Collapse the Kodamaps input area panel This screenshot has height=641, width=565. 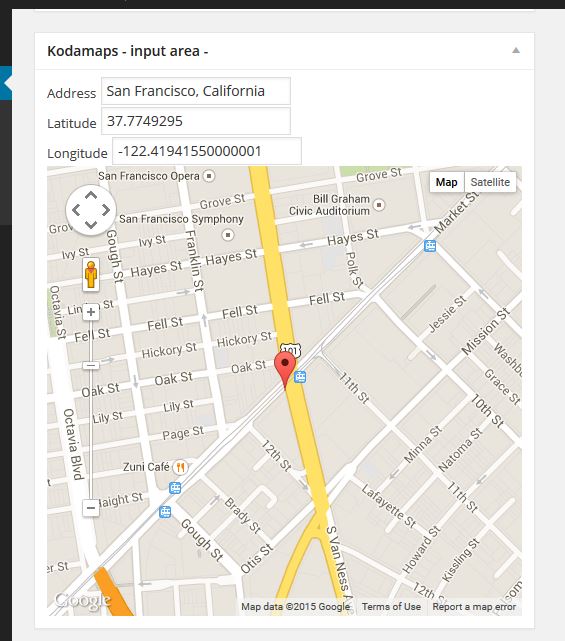tap(516, 51)
